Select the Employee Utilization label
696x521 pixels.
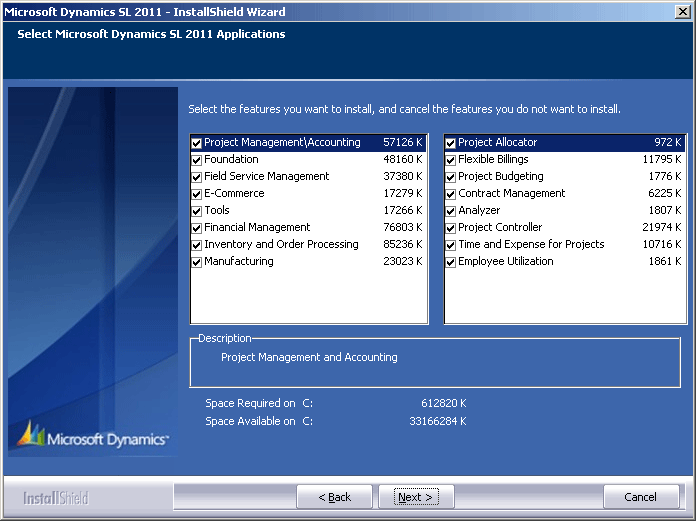[506, 261]
